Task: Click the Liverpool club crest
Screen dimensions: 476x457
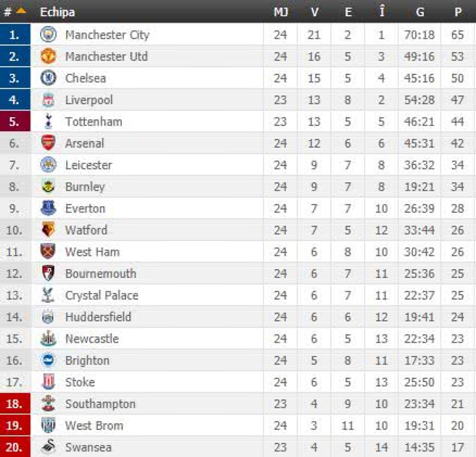Action: coord(48,100)
